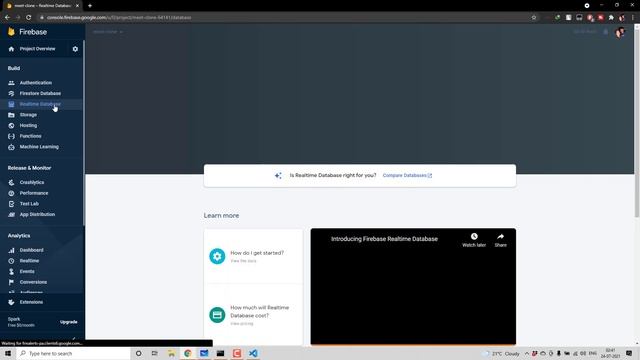Click the Realtime Database sidebar icon
Screen dimensions: 640x360
pyautogui.click(x=11, y=104)
